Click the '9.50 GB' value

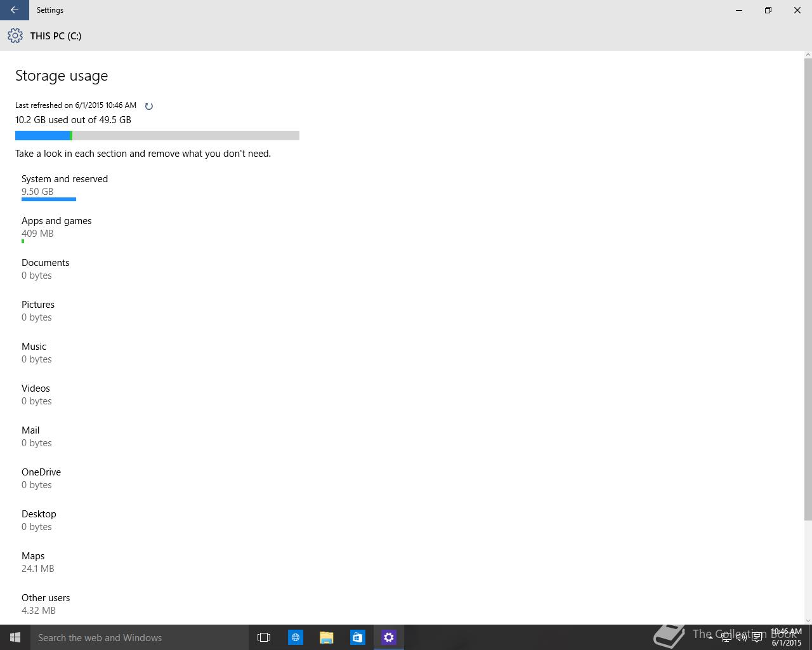37,192
